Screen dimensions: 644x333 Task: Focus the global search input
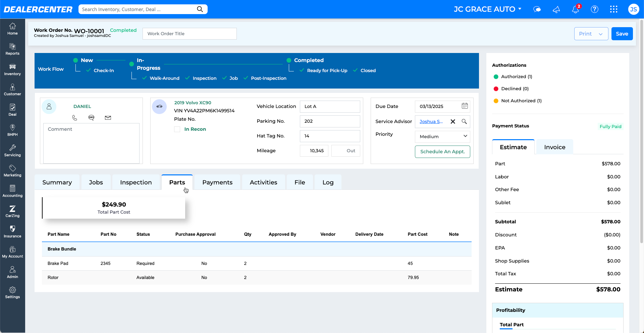tap(138, 9)
